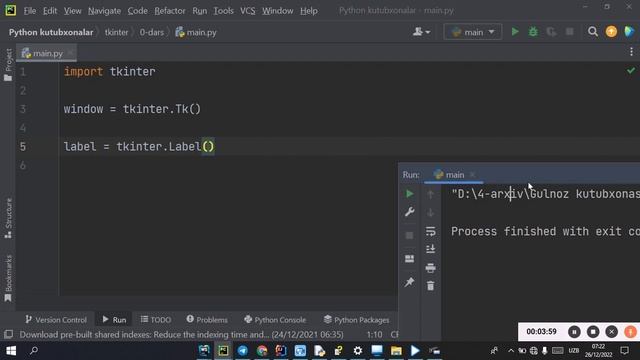Toggle the Bookmarks tool window sidebar button
Viewport: 640px width, 360px height.
point(8,278)
